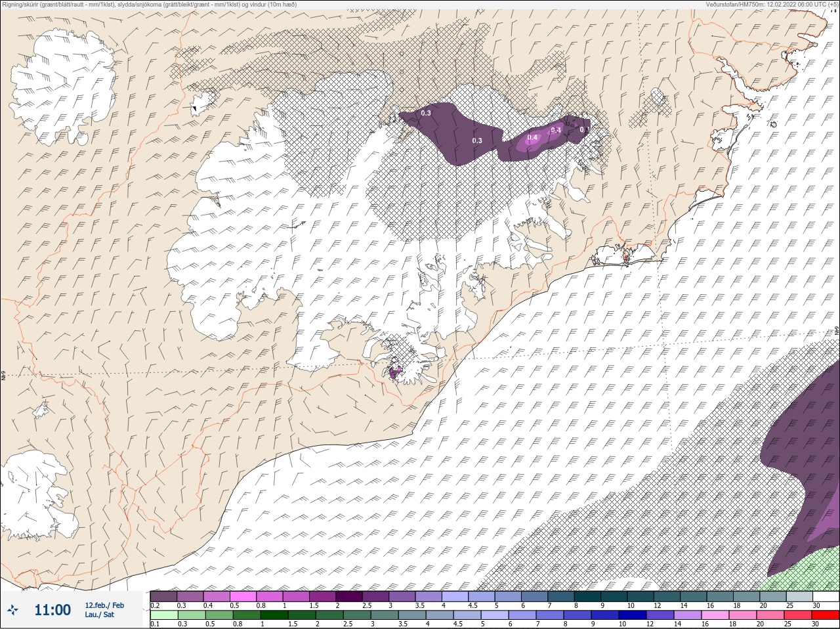Click the navy blue 10 swatch in the rain legend
Viewport: 840px width, 629px height.
633,616
